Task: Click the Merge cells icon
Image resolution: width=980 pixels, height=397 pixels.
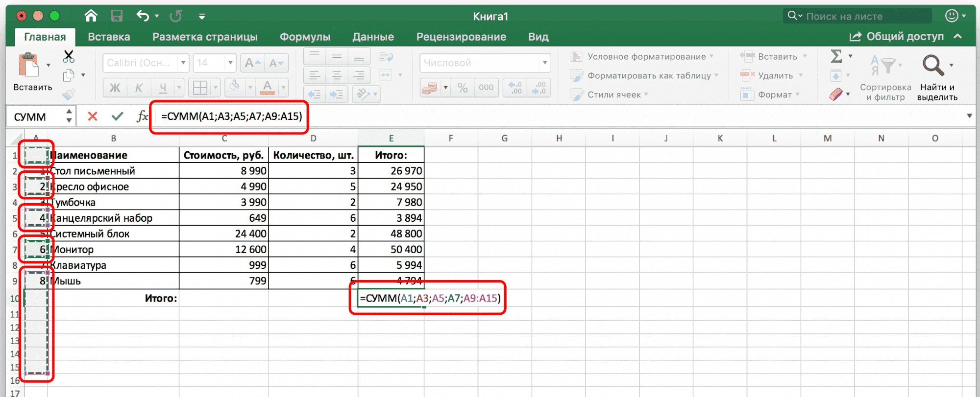Action: click(386, 75)
